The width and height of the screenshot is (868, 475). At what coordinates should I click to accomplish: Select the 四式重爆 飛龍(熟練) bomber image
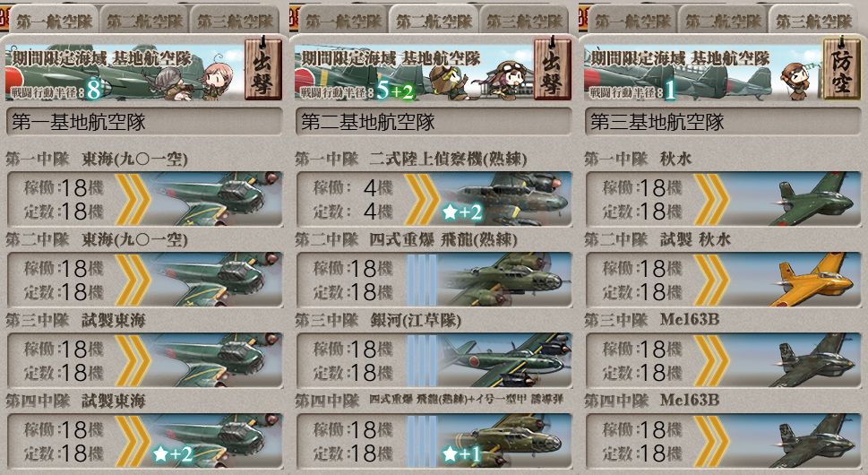pos(503,280)
